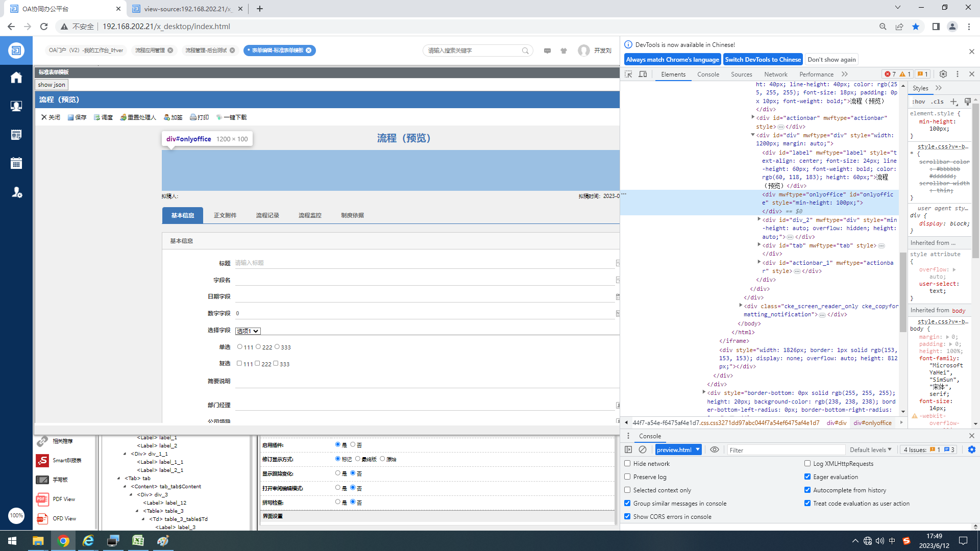
Task: Check the Preserve log option
Action: 628,477
